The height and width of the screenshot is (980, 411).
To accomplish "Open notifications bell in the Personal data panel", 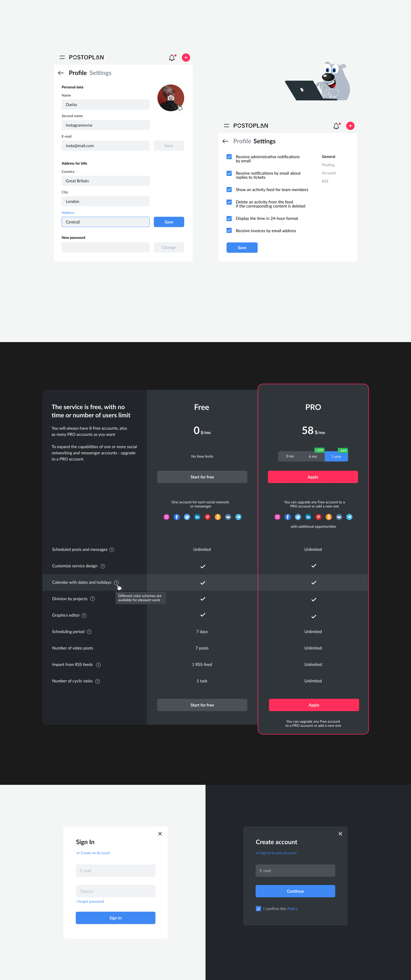I will 172,58.
